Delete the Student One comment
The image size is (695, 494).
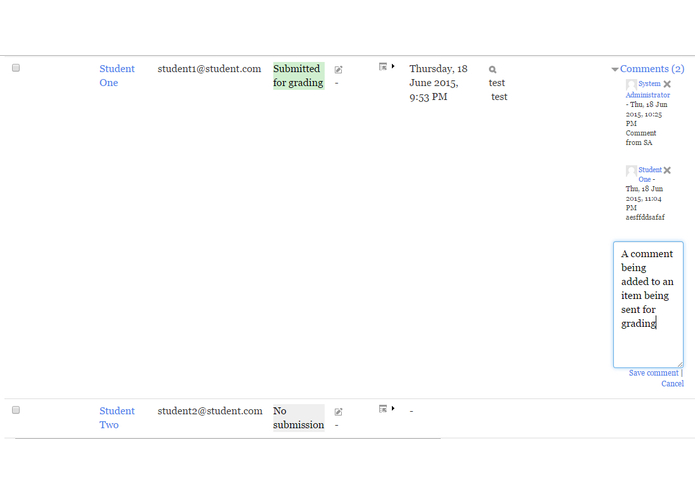pyautogui.click(x=667, y=170)
